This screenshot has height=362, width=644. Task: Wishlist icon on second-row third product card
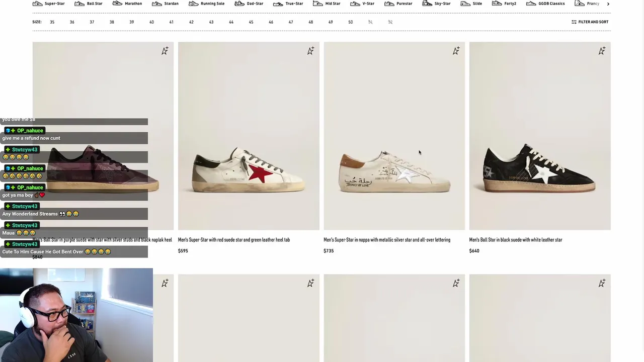pos(456,284)
